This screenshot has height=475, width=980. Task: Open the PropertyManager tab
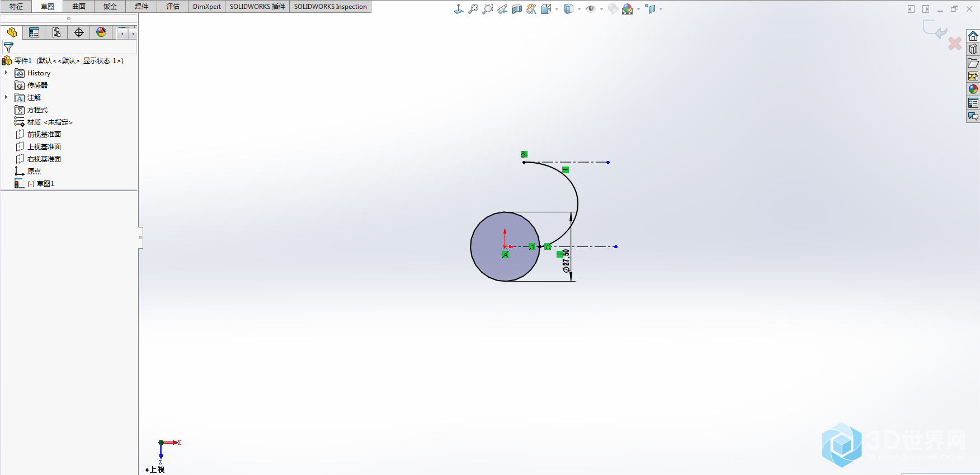[34, 32]
